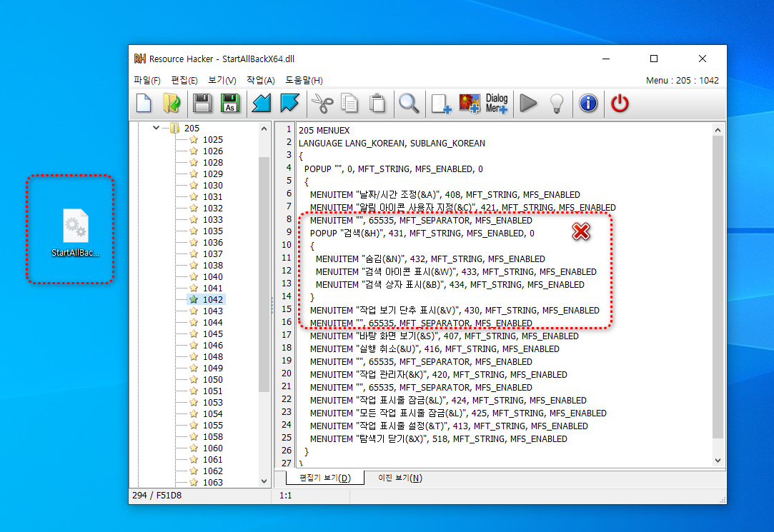
Task: Click the tree panel scroll down arrow
Action: tap(264, 481)
